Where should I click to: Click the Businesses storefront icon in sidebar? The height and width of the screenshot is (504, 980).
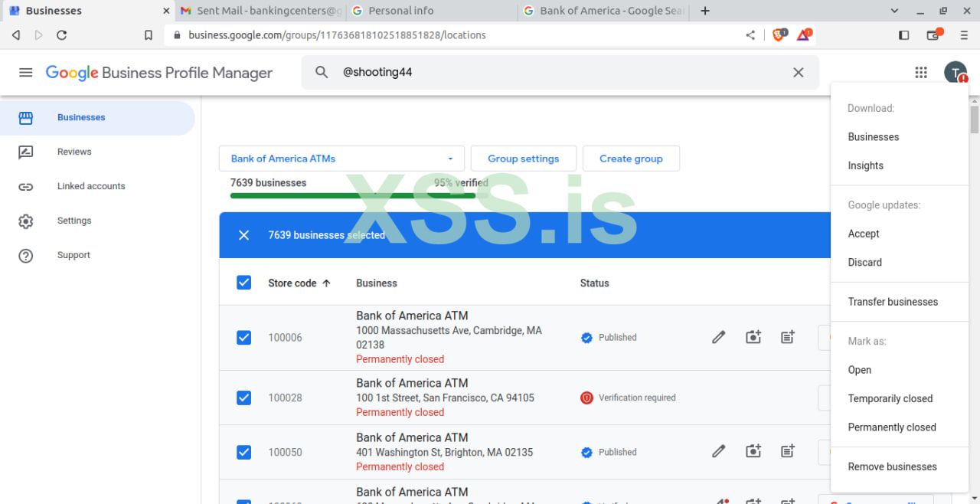point(26,118)
